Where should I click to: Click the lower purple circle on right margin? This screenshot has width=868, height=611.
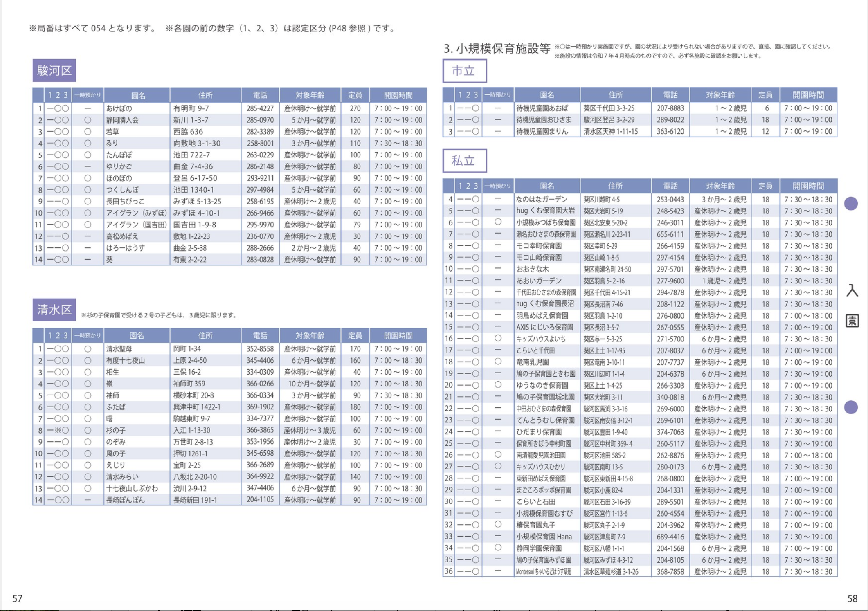click(x=851, y=407)
